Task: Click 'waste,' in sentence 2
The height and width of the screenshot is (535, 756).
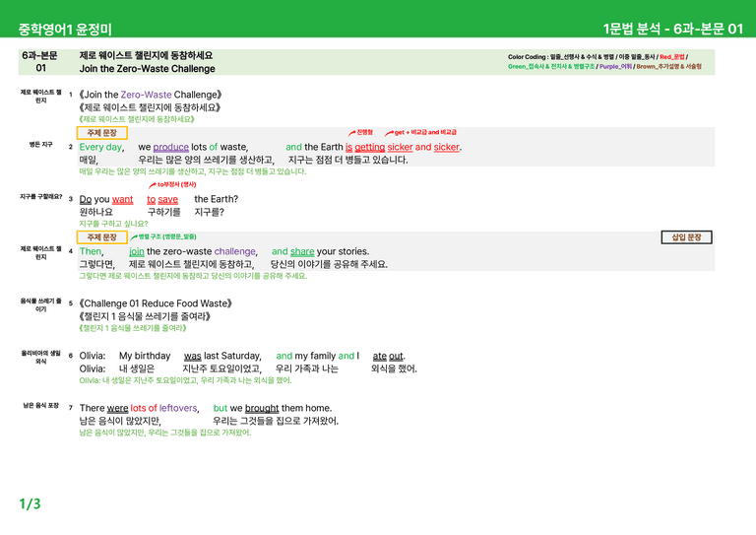Action: click(x=234, y=147)
